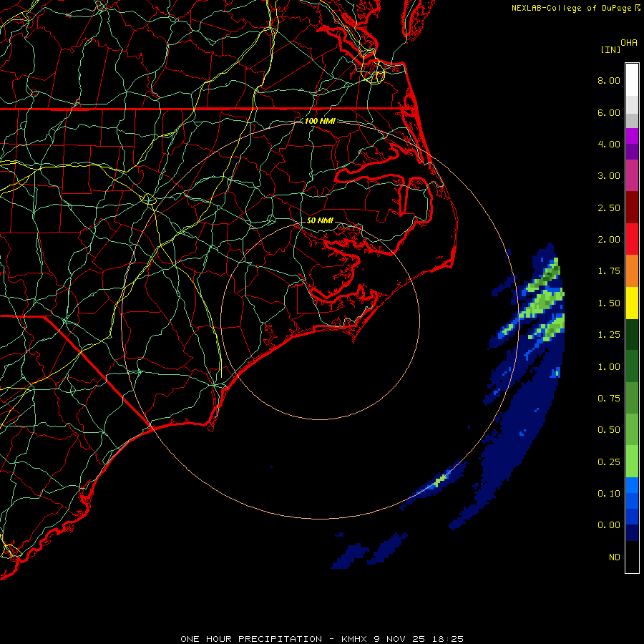Click the 0.25 legend value

[x=609, y=462]
